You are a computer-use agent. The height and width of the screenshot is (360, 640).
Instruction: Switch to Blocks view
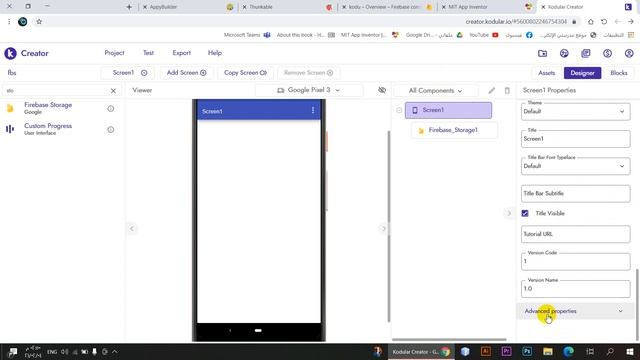point(619,73)
